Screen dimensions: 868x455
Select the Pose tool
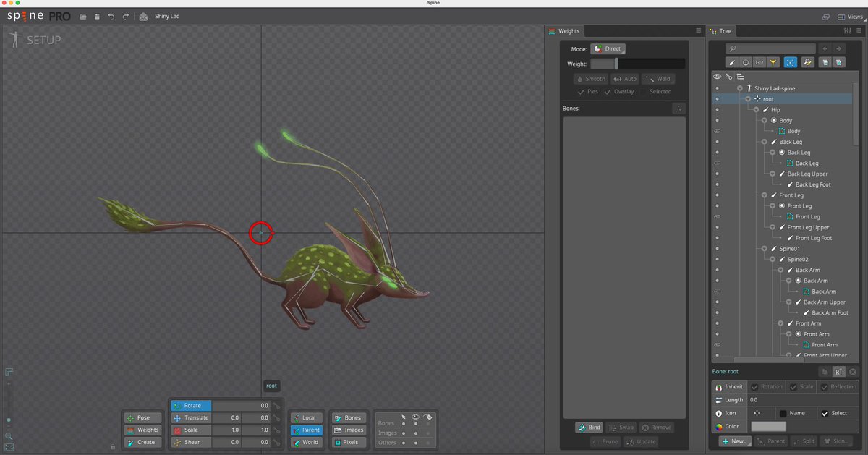coord(142,417)
